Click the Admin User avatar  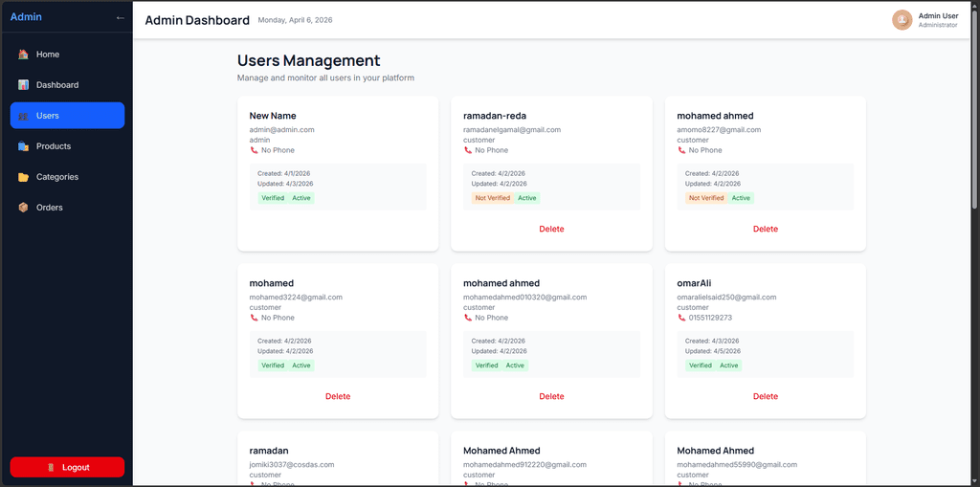click(902, 20)
